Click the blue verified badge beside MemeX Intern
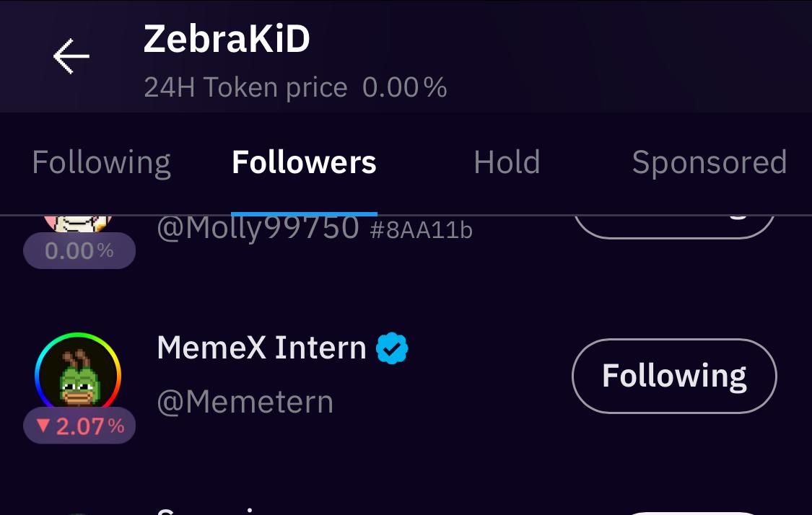 pos(392,349)
